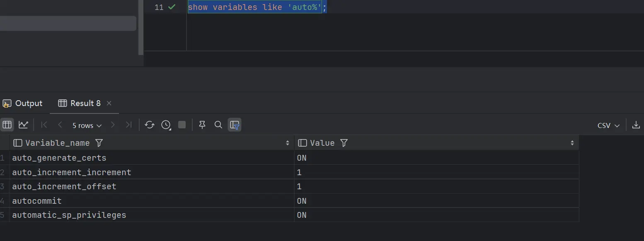Image resolution: width=644 pixels, height=241 pixels.
Task: Switch to table view of results
Action: click(x=7, y=125)
